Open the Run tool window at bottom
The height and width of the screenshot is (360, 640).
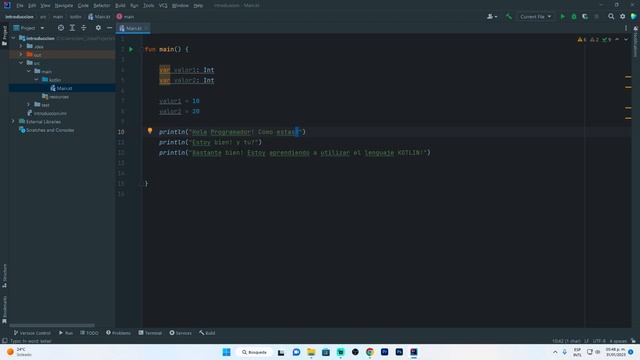pos(66,333)
